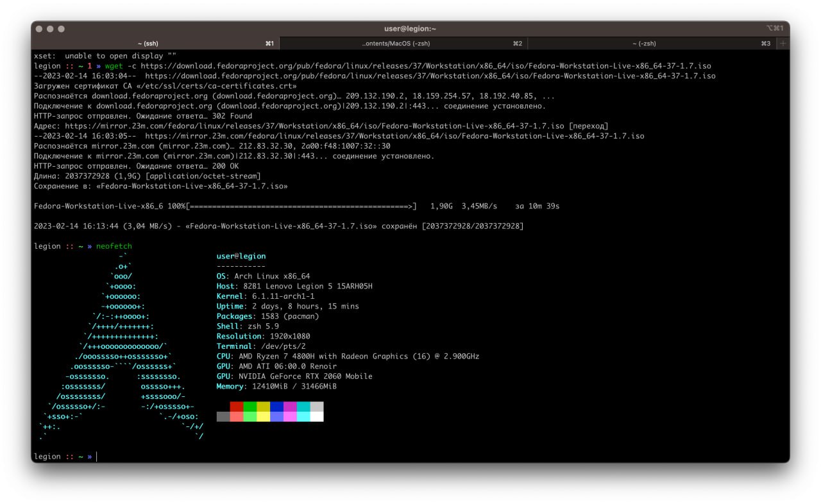
Task: Click the green "wget" command text
Action: pos(114,66)
